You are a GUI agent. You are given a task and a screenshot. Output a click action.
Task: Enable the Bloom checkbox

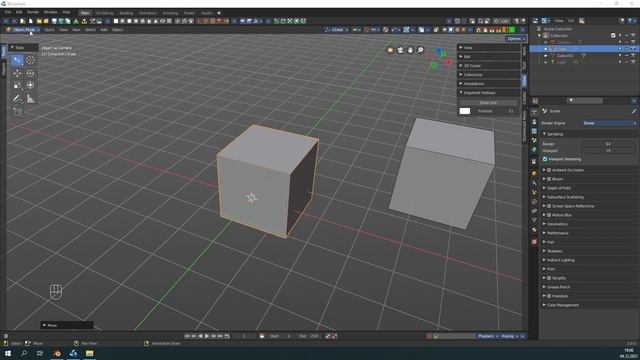pyautogui.click(x=549, y=179)
